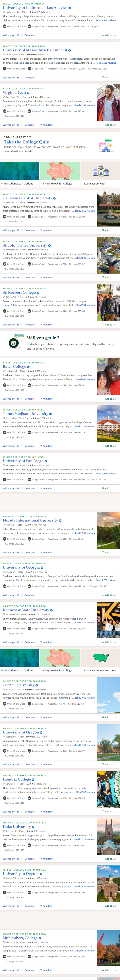Click 'Will you get in?' for University of Oregon
The image size is (120, 980).
(11, 764)
